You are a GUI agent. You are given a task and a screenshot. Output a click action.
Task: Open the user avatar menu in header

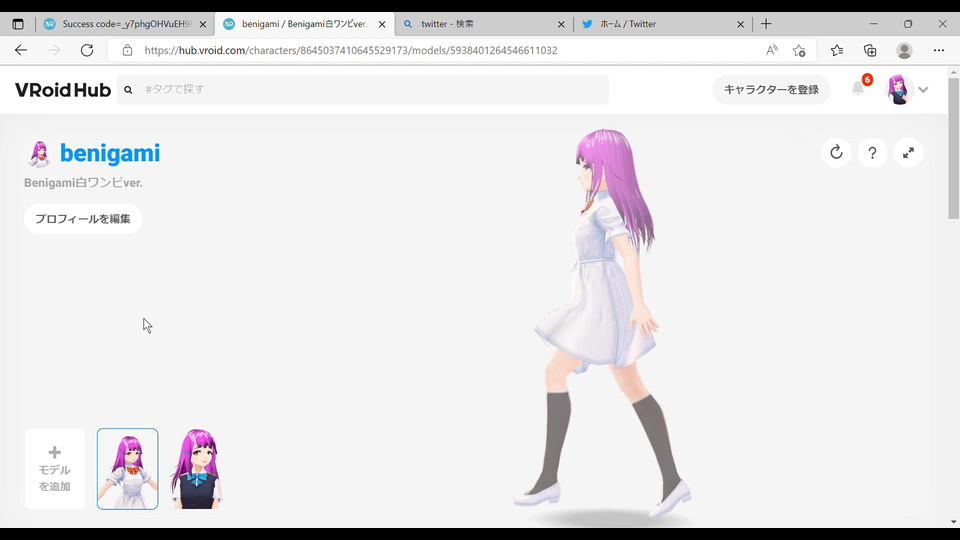pyautogui.click(x=898, y=89)
